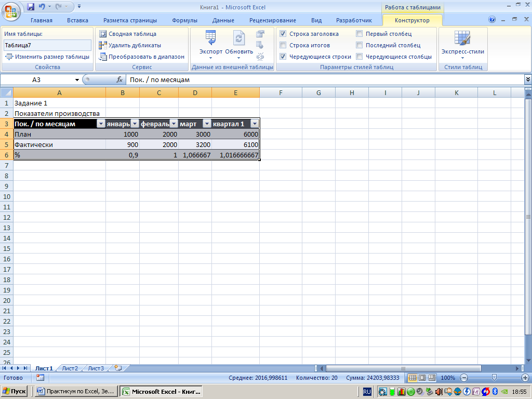The image size is (532, 399).
Task: Click the Redo arrow icon
Action: (59, 6)
